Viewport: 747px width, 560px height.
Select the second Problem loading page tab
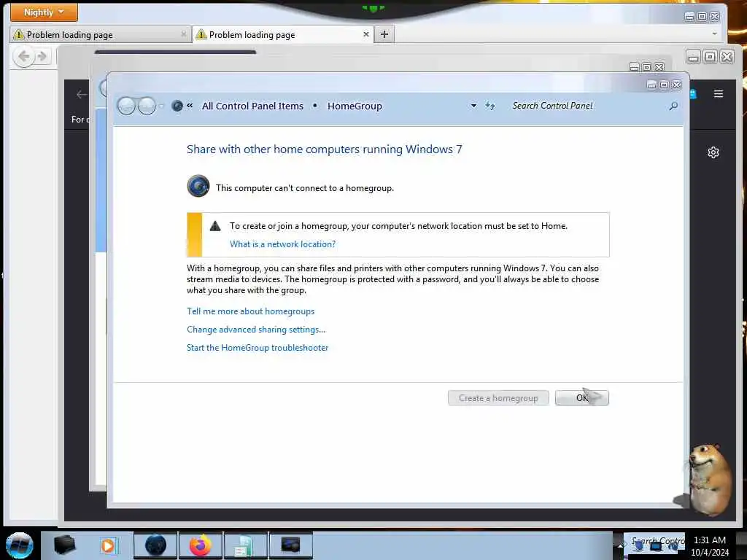pos(282,34)
